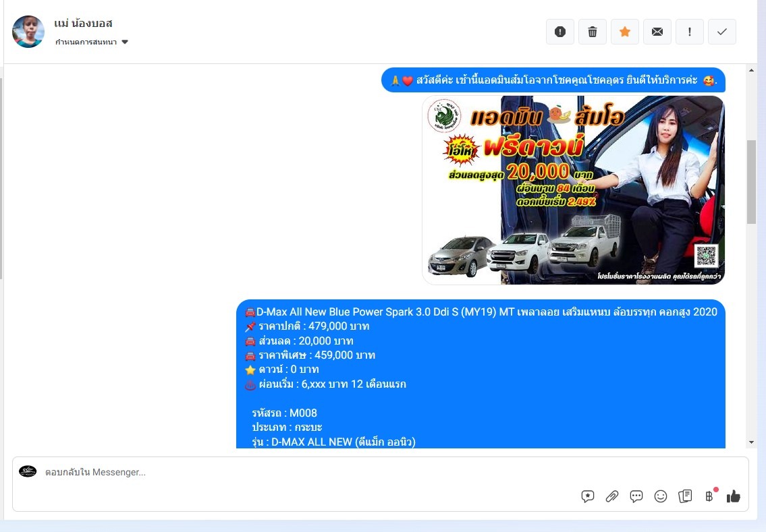Open the emoji picker smiley icon
Image resolution: width=766 pixels, height=532 pixels.
(x=661, y=496)
